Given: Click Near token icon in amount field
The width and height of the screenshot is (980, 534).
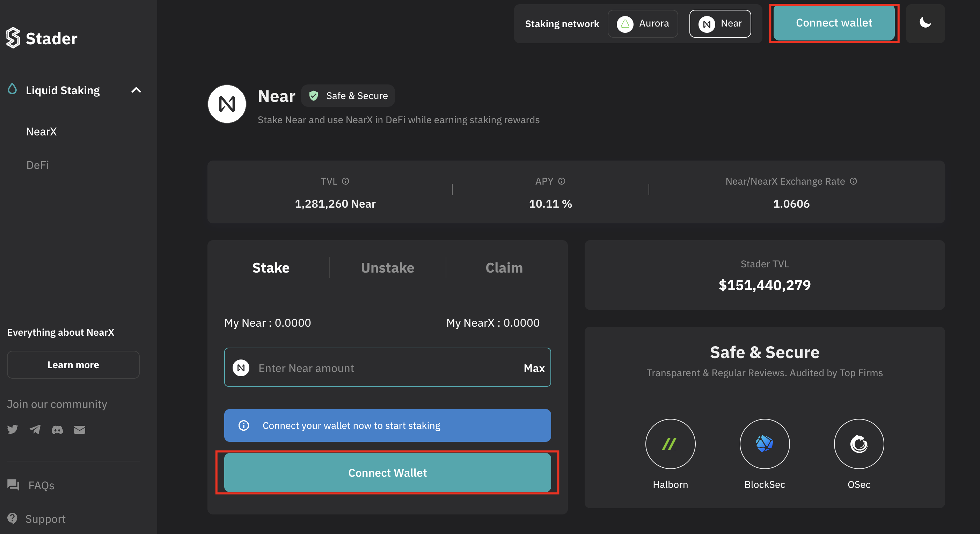Looking at the screenshot, I should pyautogui.click(x=241, y=368).
